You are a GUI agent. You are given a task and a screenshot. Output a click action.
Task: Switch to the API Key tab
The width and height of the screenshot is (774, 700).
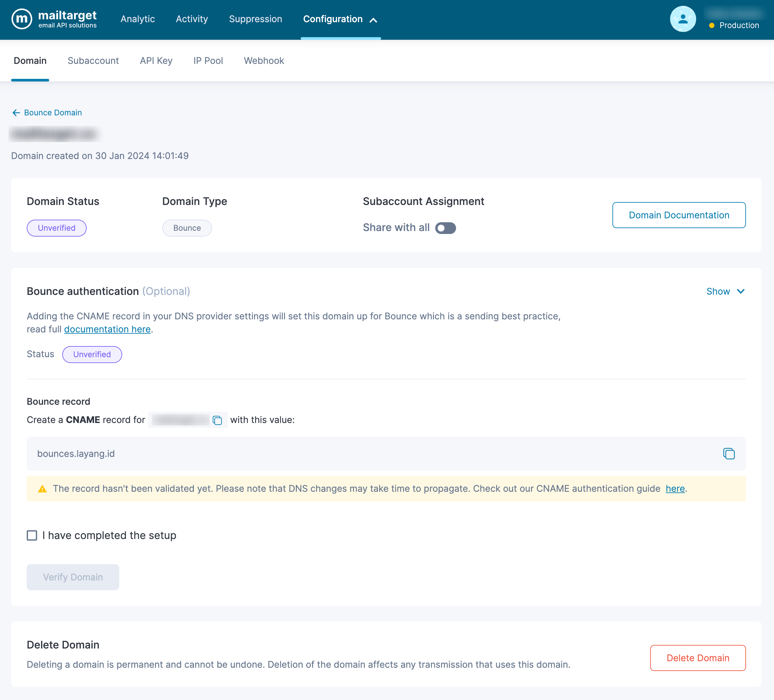click(156, 61)
